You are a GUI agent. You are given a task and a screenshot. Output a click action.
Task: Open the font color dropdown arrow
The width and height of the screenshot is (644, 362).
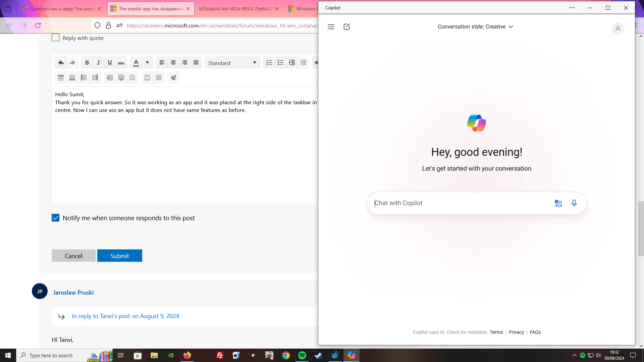pyautogui.click(x=147, y=63)
